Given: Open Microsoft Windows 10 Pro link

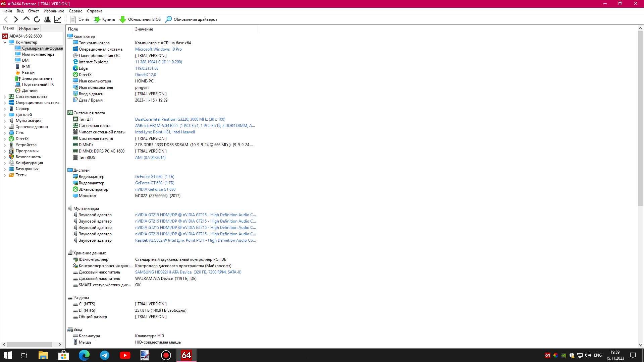Looking at the screenshot, I should point(158,49).
